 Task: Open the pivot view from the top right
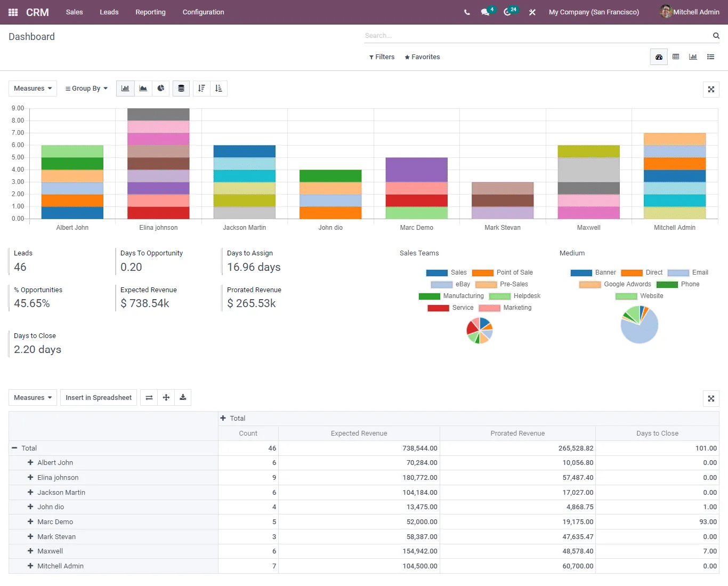[x=676, y=57]
